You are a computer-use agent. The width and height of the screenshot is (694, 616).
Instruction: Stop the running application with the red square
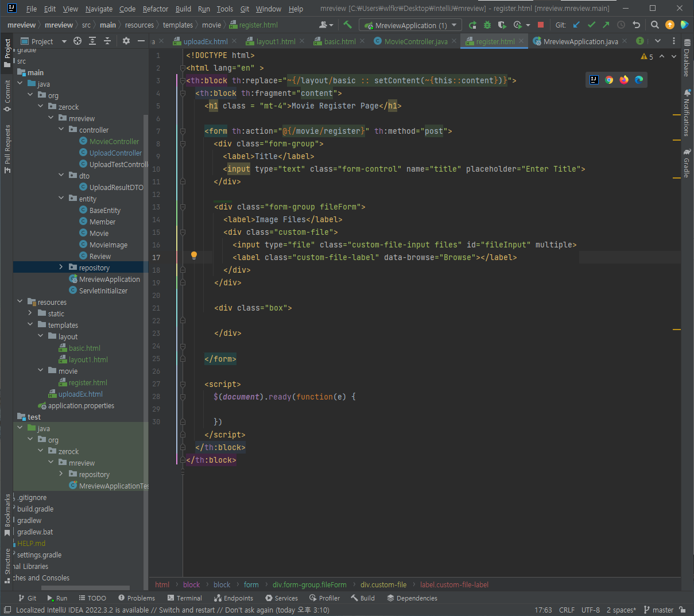pyautogui.click(x=541, y=25)
